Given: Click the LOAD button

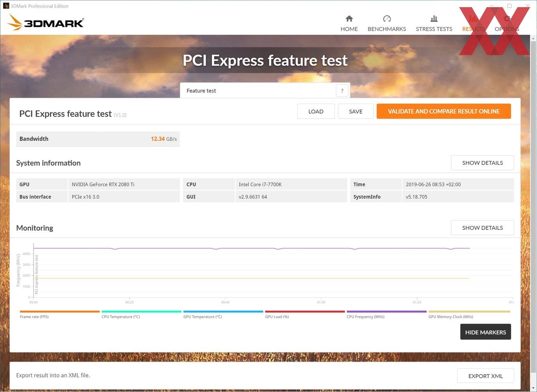Looking at the screenshot, I should pyautogui.click(x=316, y=111).
